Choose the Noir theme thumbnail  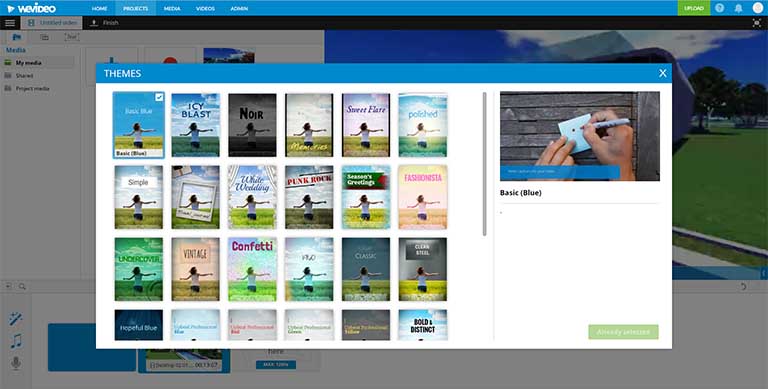pyautogui.click(x=252, y=125)
